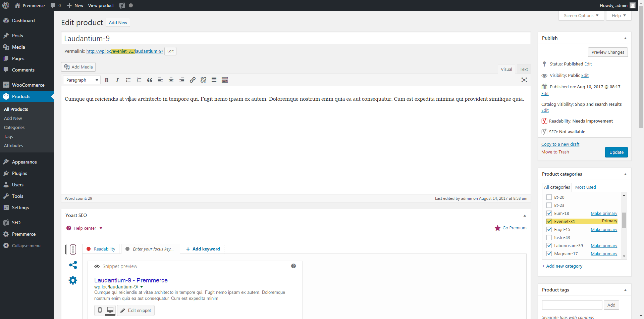Open snippet URL dropdown arrow

point(142,287)
